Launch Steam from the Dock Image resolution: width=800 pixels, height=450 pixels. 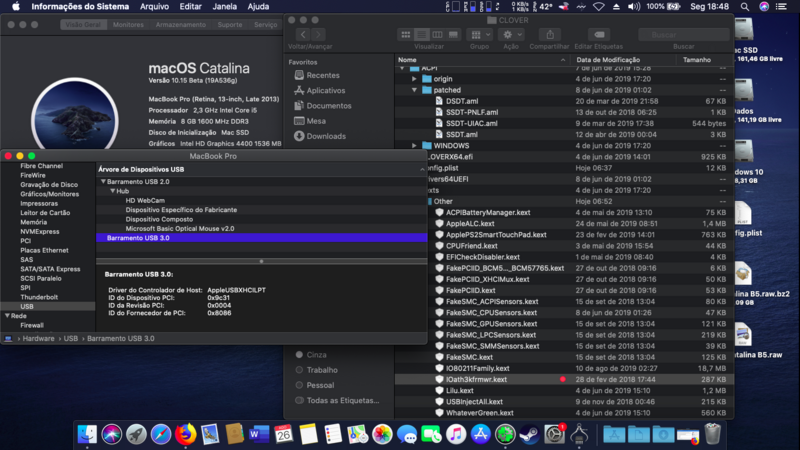tap(530, 434)
